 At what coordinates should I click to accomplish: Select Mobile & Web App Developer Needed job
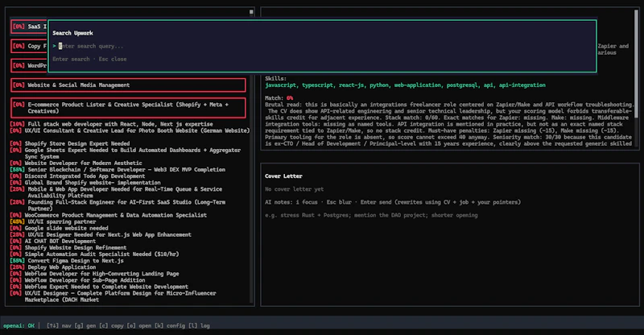pyautogui.click(x=116, y=192)
